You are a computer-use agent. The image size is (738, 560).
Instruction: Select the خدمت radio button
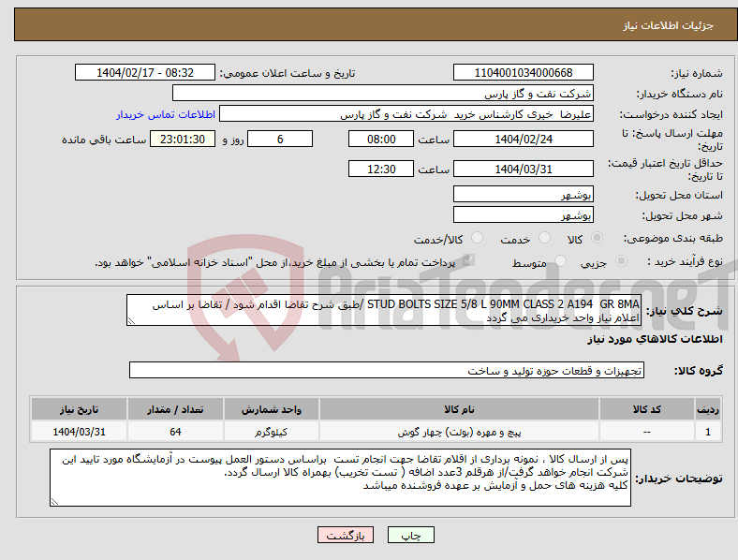point(544,238)
